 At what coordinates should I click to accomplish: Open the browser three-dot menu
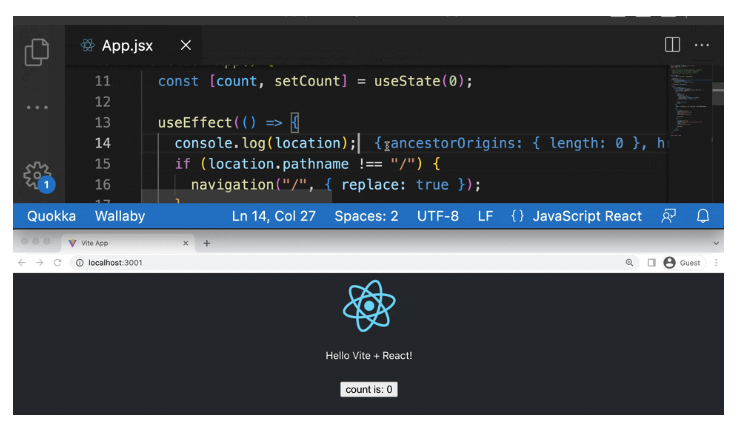tap(716, 263)
